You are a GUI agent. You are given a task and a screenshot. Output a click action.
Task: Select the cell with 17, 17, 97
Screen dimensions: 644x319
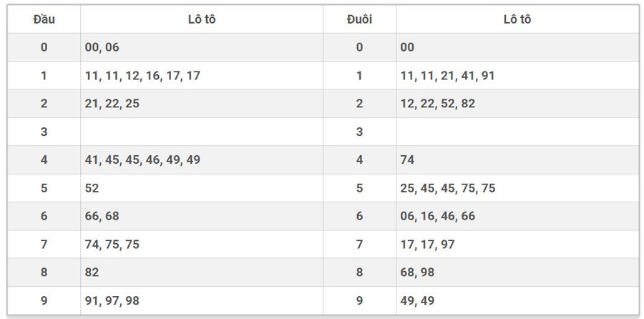pos(427,245)
